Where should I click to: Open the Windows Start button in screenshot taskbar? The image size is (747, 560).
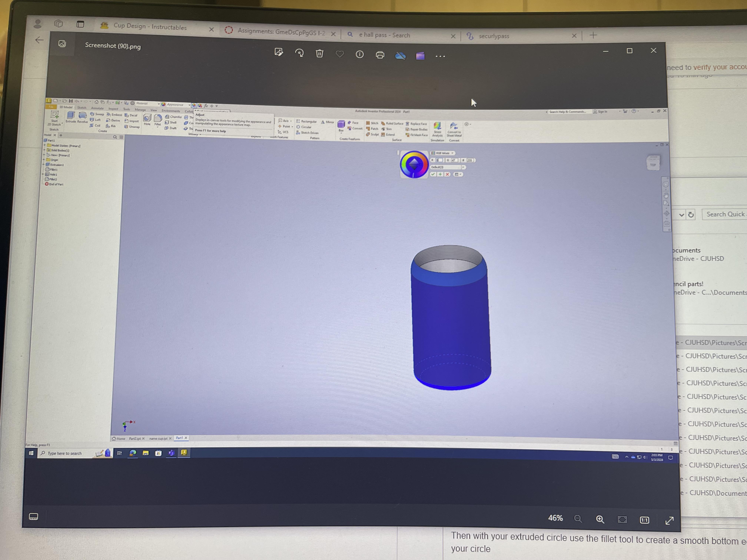[31, 453]
